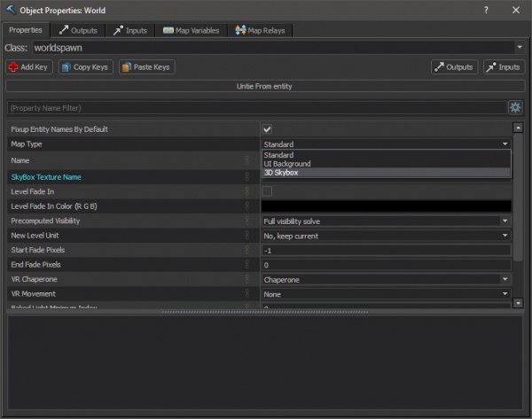Click link icon on Precomputed Visibility row

(247, 221)
